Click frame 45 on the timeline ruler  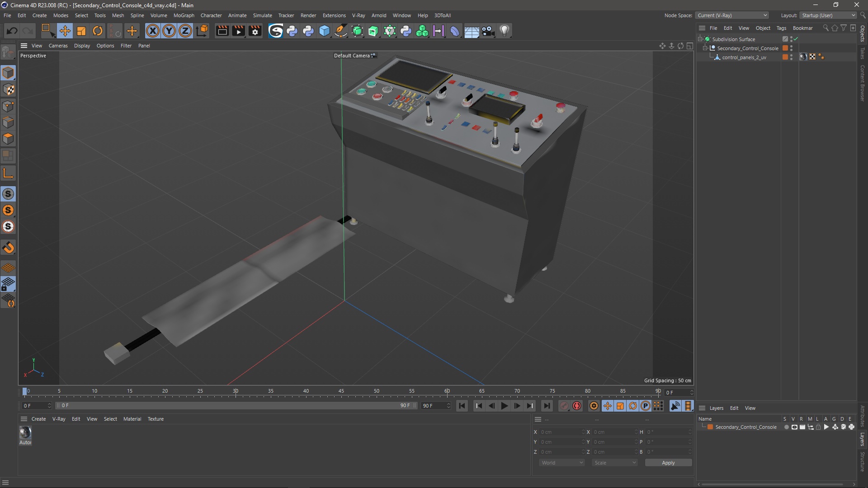click(341, 391)
